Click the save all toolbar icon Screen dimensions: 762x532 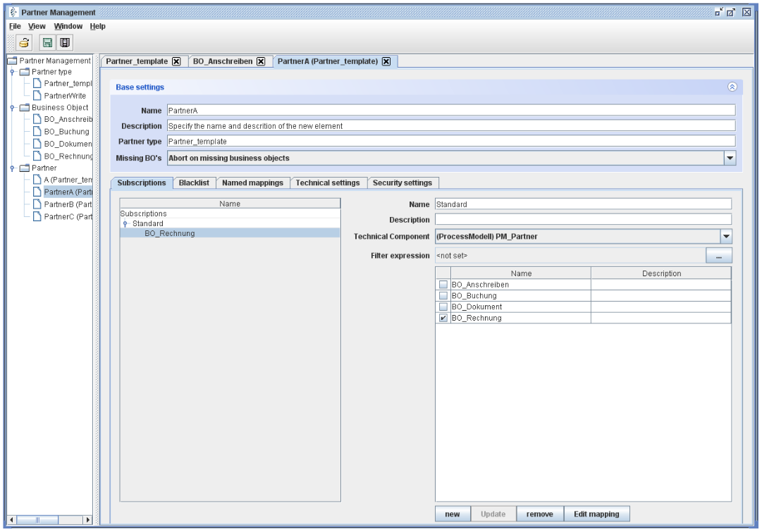[65, 43]
